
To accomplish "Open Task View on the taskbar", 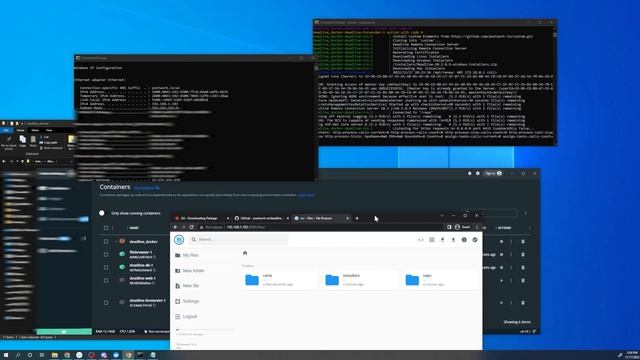I will click(x=42, y=355).
